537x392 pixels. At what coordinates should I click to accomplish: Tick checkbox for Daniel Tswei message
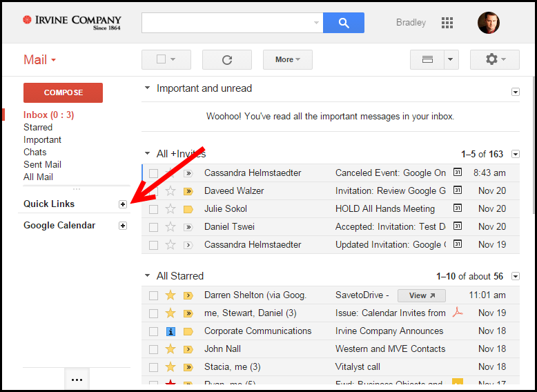153,227
